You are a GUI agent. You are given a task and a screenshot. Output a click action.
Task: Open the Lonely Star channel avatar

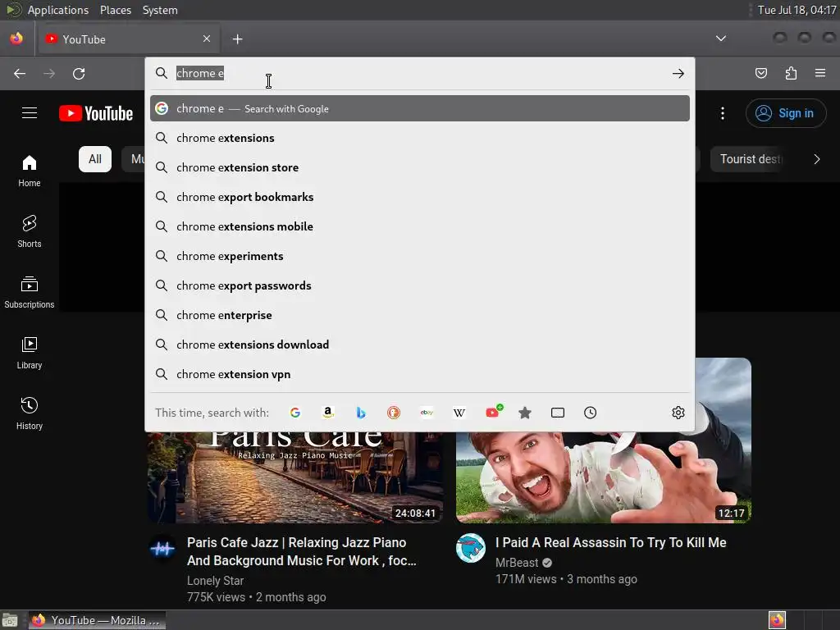click(x=162, y=548)
